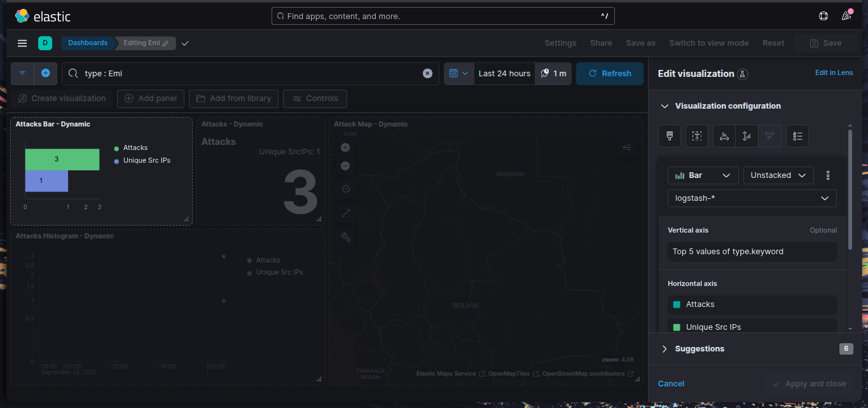Open the newsfeed celebration icon
The width and height of the screenshot is (868, 408).
point(846,16)
